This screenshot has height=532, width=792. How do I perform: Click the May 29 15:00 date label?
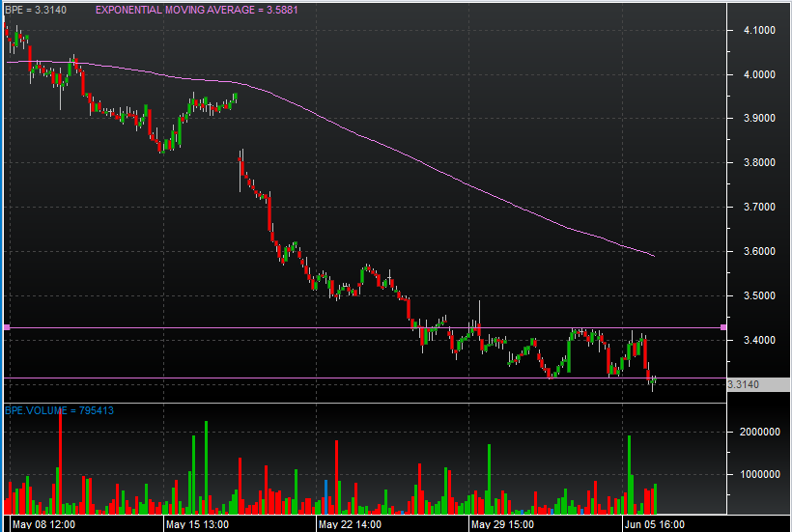(502, 524)
